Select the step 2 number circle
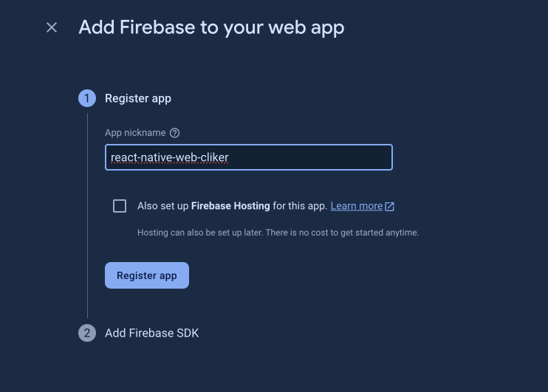548x392 pixels. point(87,333)
